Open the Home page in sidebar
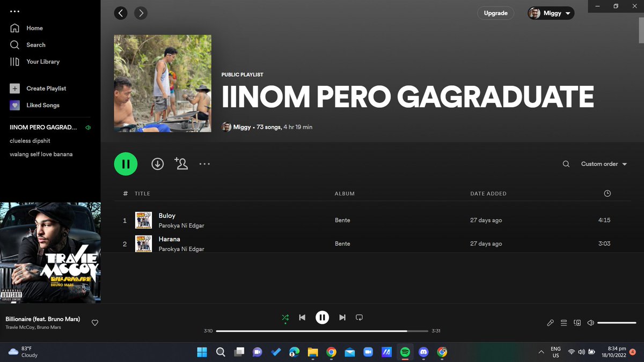This screenshot has height=362, width=644. (x=26, y=28)
